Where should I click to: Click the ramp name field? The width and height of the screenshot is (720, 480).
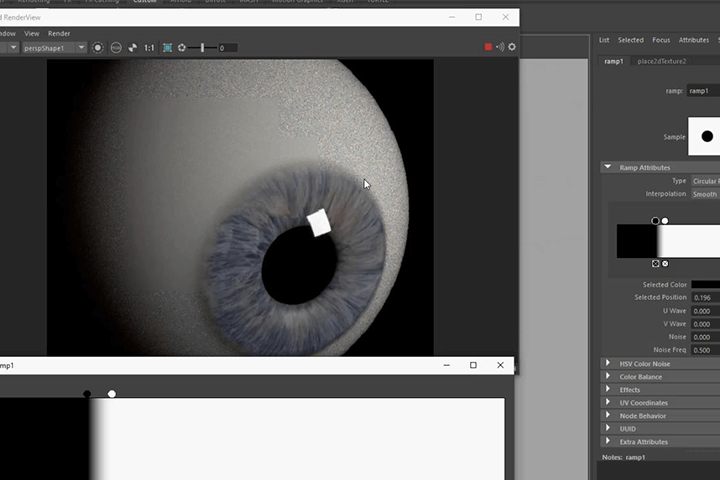pyautogui.click(x=703, y=91)
